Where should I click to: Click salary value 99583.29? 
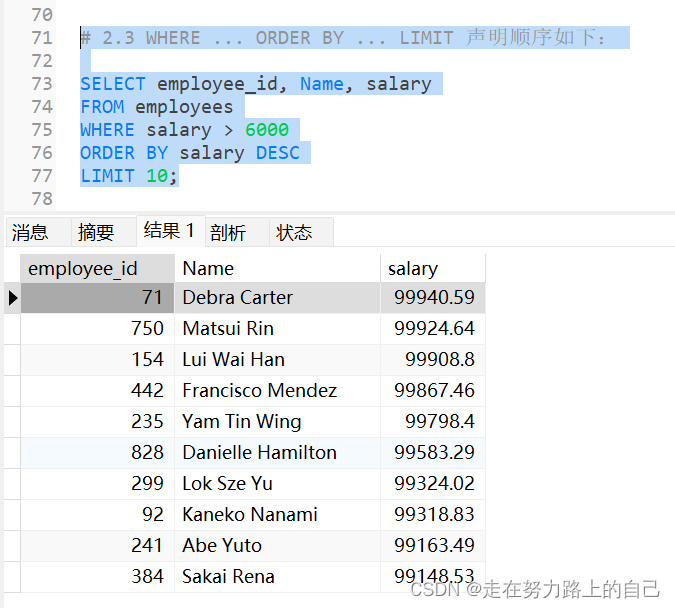point(433,453)
